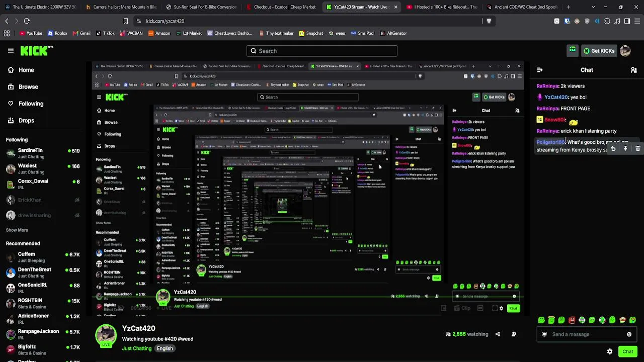Open the emoji picker in the message box
This screenshot has width=644, height=362.
[629, 334]
